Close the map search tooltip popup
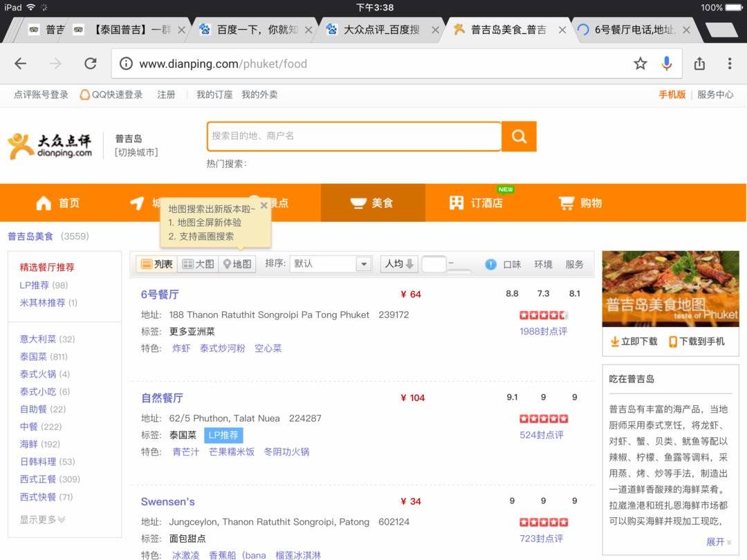 click(x=264, y=206)
